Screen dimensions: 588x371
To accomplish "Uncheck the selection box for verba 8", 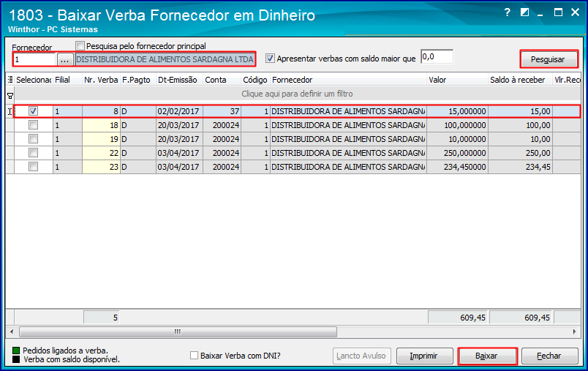I will [x=34, y=111].
